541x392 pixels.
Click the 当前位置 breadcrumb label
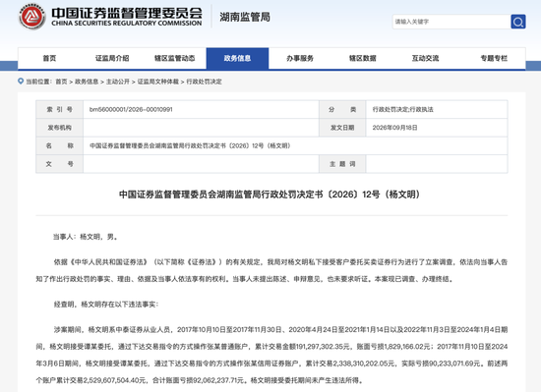click(38, 82)
